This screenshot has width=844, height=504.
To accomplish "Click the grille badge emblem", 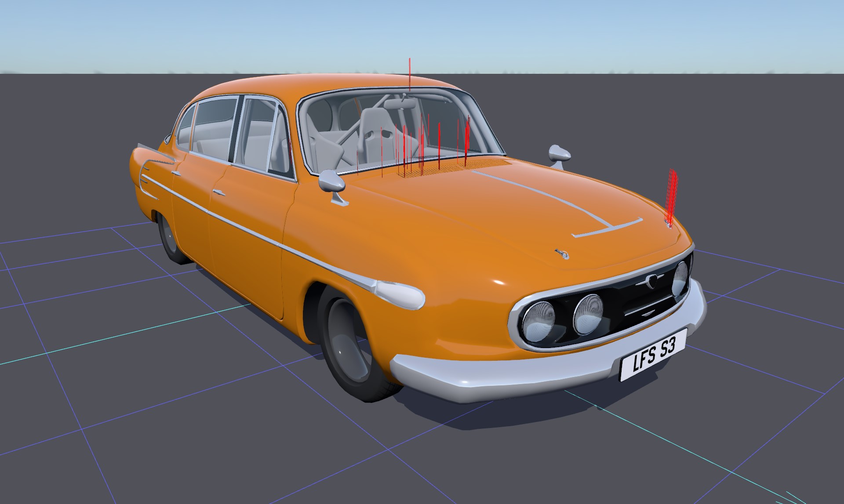I will [x=654, y=281].
